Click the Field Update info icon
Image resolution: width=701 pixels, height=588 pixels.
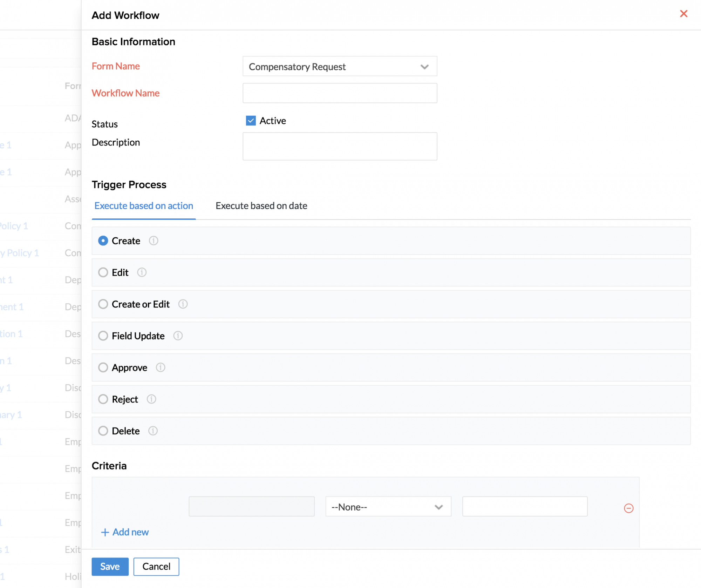(x=178, y=336)
